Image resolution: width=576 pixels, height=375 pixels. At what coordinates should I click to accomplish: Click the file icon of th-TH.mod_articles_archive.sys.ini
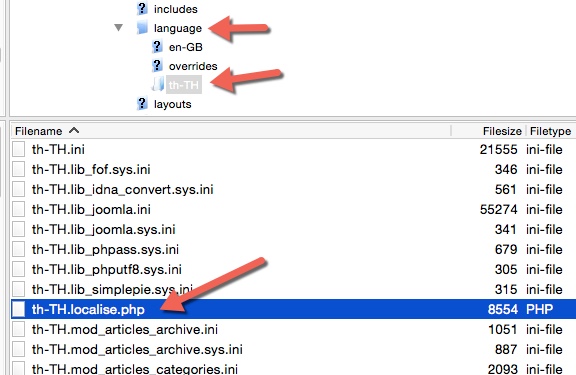click(x=18, y=349)
